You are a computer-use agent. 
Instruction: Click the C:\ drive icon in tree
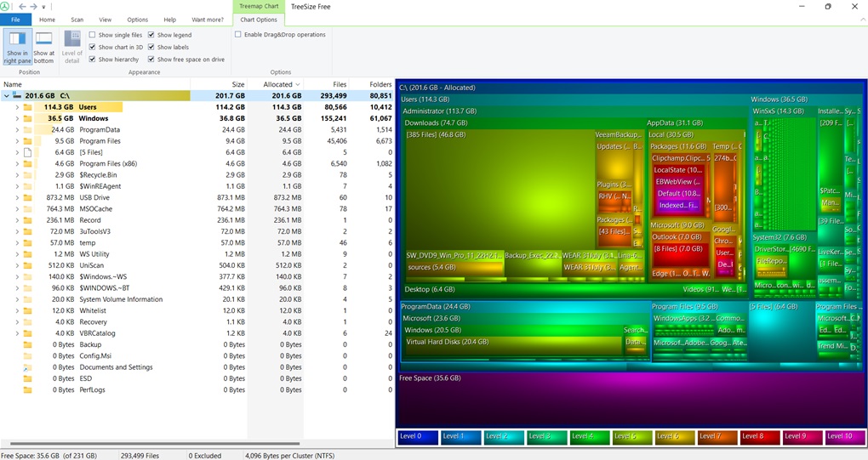click(x=17, y=95)
